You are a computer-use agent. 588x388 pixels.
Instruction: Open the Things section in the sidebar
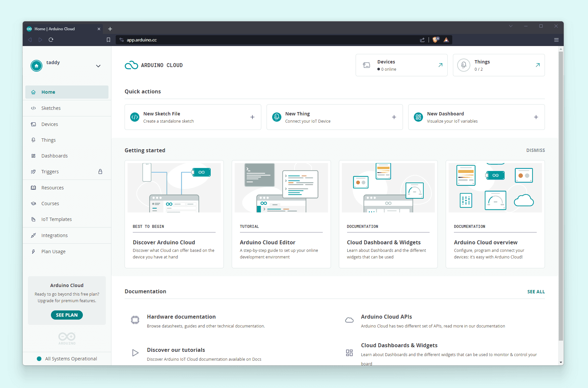click(x=48, y=140)
